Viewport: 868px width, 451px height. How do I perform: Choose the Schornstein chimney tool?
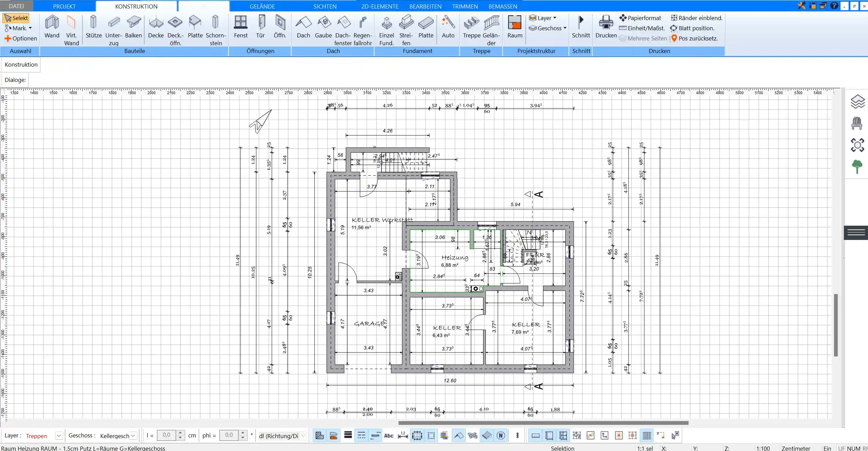point(216,31)
